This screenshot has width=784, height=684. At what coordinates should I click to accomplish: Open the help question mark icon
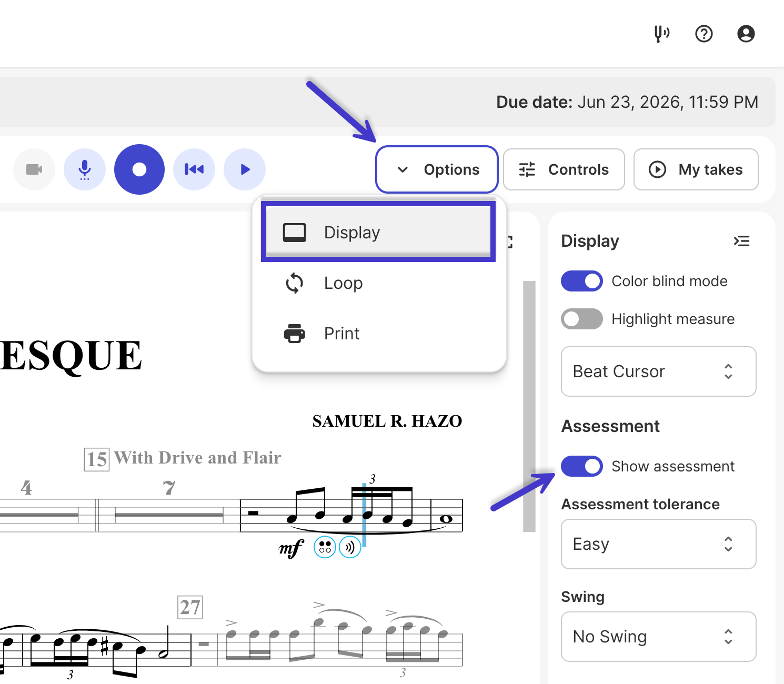(x=704, y=34)
